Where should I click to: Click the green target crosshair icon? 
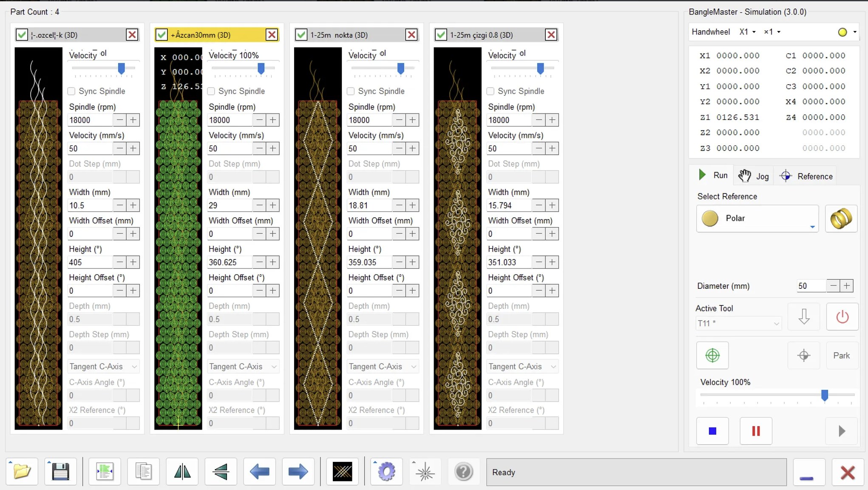click(x=712, y=355)
